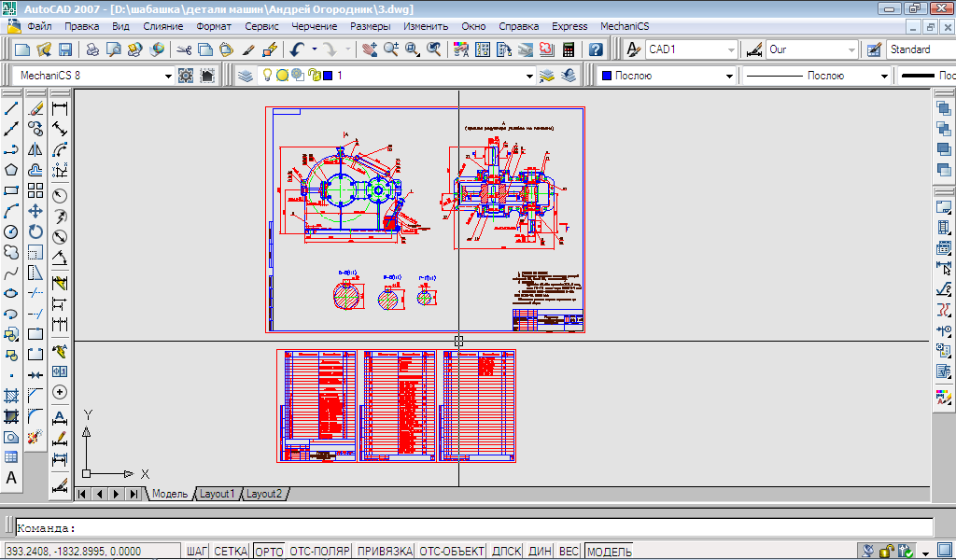Click the Workspace Settings gear icon
956x560 pixels.
tap(186, 76)
